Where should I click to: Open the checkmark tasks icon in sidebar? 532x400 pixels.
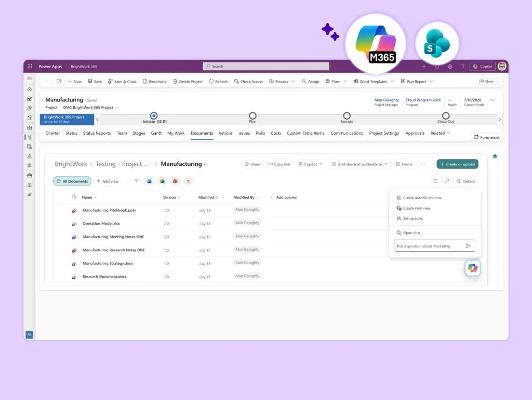tap(30, 99)
